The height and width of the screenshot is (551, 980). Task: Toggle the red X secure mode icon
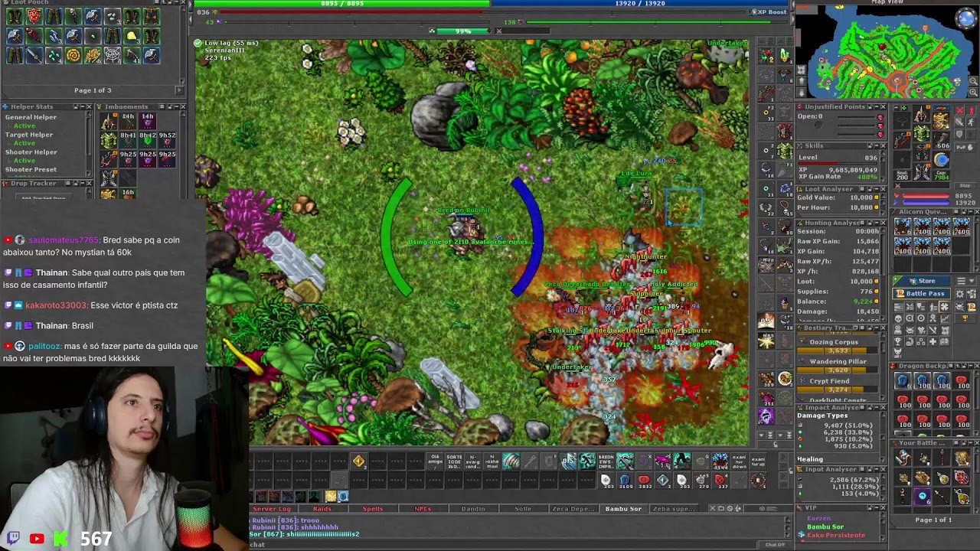pyautogui.click(x=960, y=111)
